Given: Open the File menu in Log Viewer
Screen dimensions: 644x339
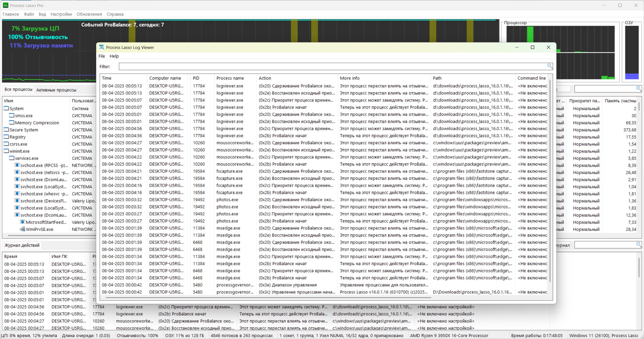Looking at the screenshot, I should tap(101, 56).
